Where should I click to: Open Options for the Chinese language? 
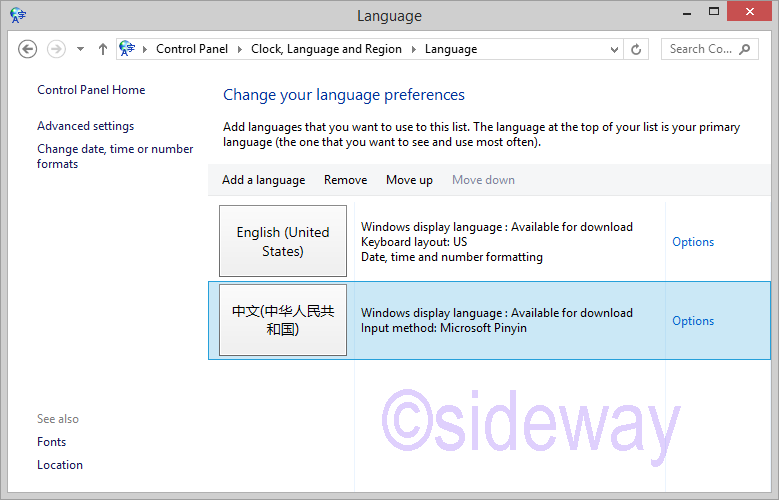click(x=692, y=321)
